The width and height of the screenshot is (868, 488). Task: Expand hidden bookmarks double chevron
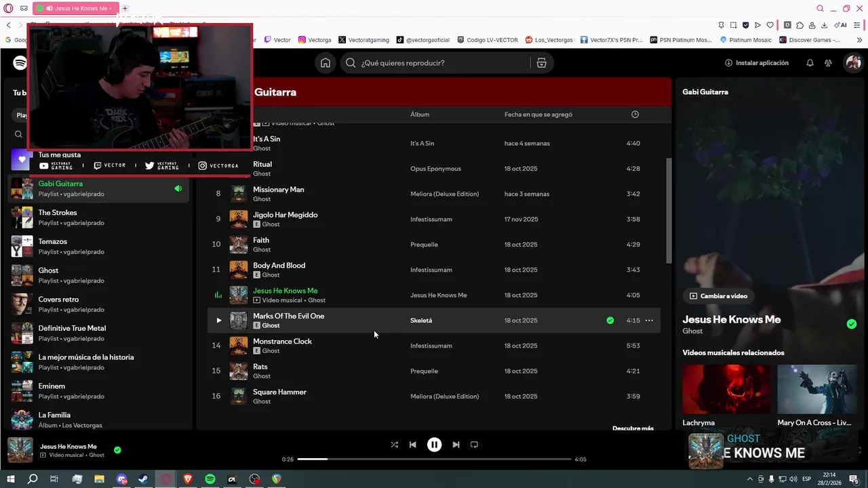[x=859, y=40]
